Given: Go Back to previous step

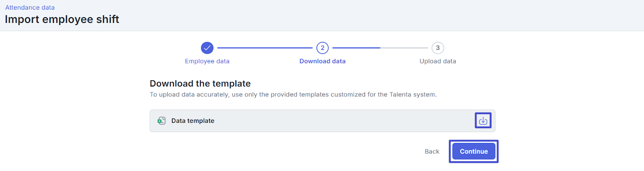Looking at the screenshot, I should pos(431,151).
